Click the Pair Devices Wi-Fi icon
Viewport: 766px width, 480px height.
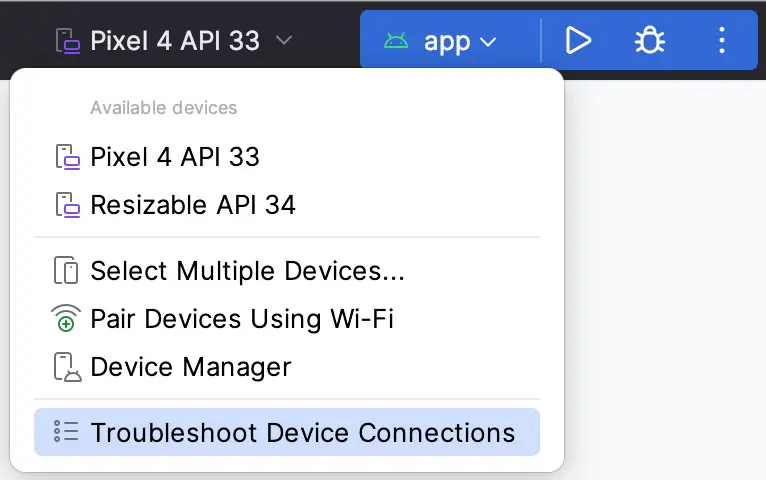pyautogui.click(x=66, y=318)
